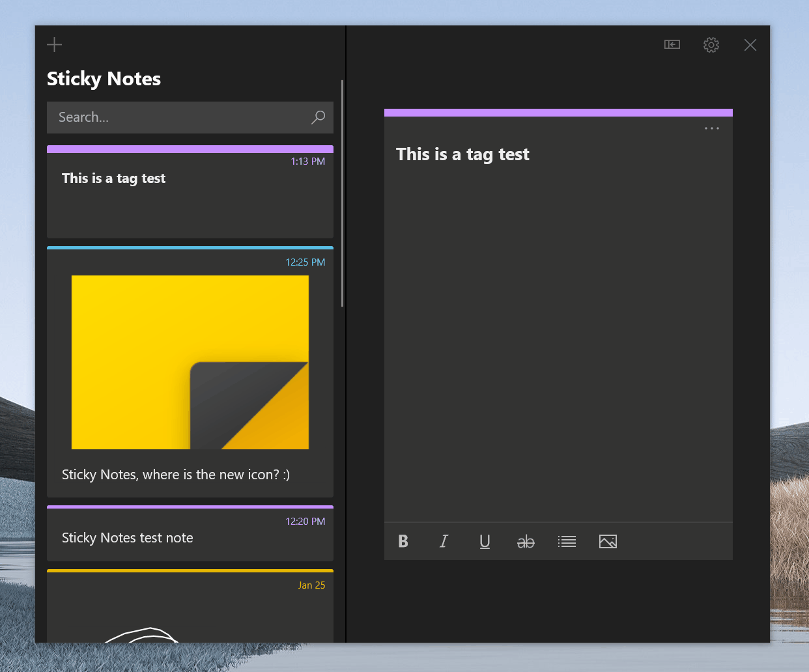
Task: Open the Sticky Notes settings
Action: tap(711, 45)
